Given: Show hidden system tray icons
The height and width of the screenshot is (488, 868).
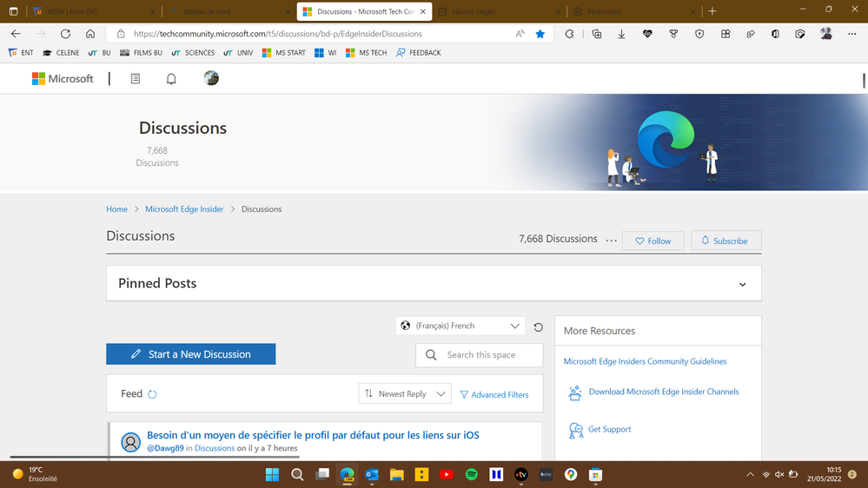Looking at the screenshot, I should coord(750,474).
